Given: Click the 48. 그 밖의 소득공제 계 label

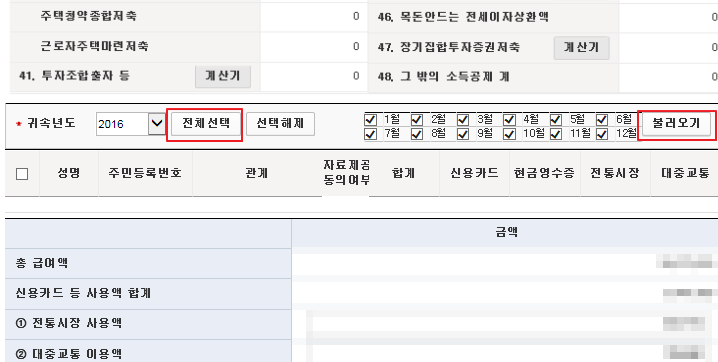Looking at the screenshot, I should pyautogui.click(x=444, y=76).
